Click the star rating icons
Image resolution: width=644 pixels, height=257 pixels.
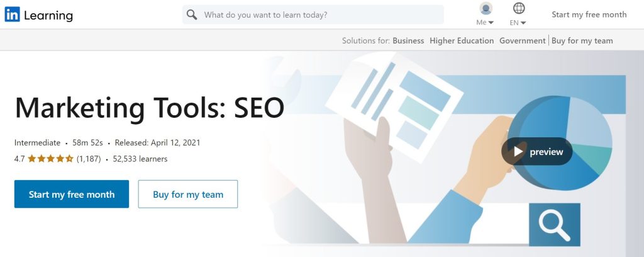pyautogui.click(x=50, y=159)
